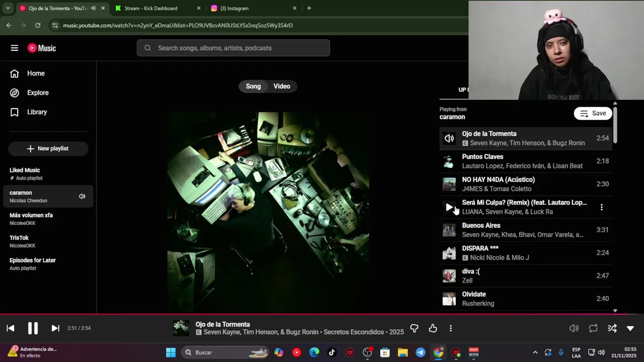Open Más volumen xfa playlist
The height and width of the screenshot is (362, 644).
point(48,219)
